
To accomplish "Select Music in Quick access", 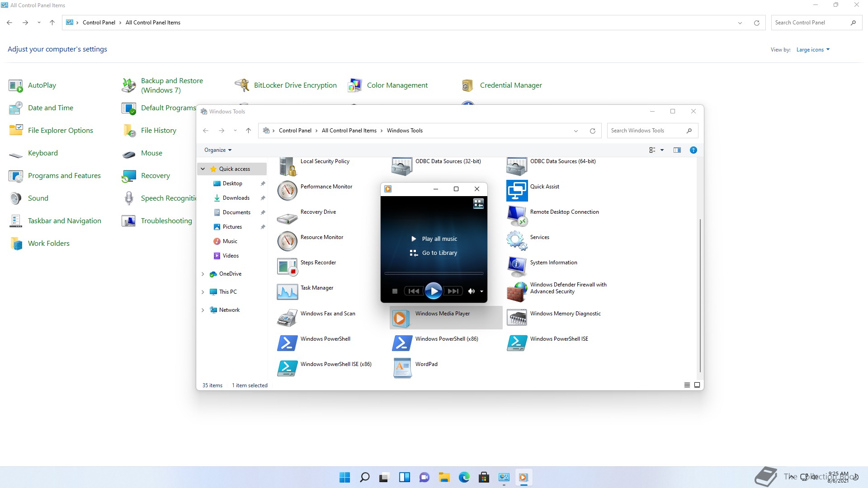I will [x=230, y=241].
